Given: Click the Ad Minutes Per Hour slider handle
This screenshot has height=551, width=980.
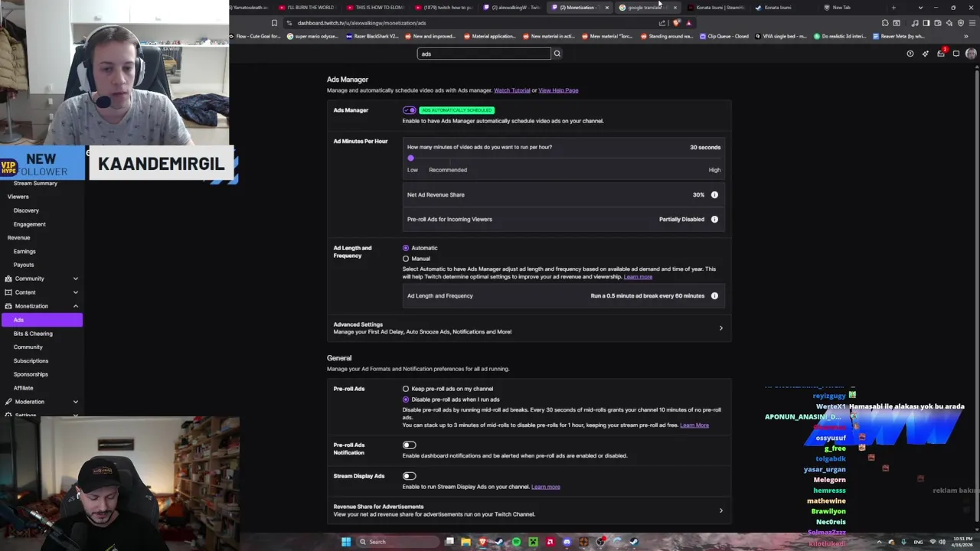Looking at the screenshot, I should (410, 158).
